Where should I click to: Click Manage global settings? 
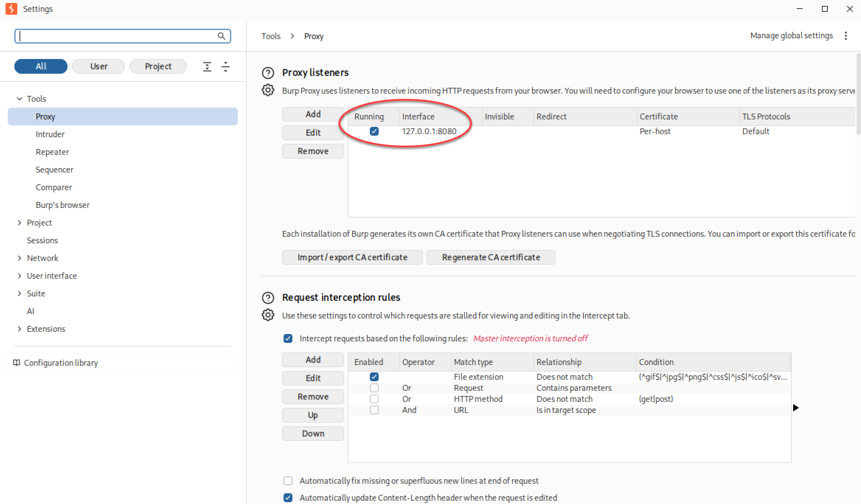pyautogui.click(x=792, y=36)
